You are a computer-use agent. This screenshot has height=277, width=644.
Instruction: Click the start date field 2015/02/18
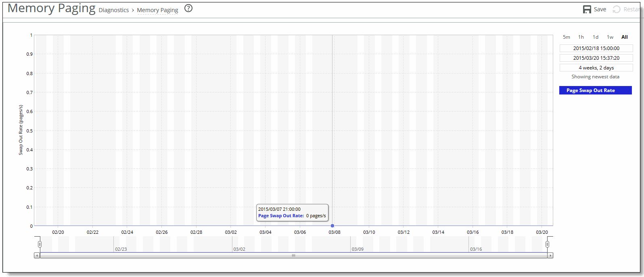click(596, 48)
